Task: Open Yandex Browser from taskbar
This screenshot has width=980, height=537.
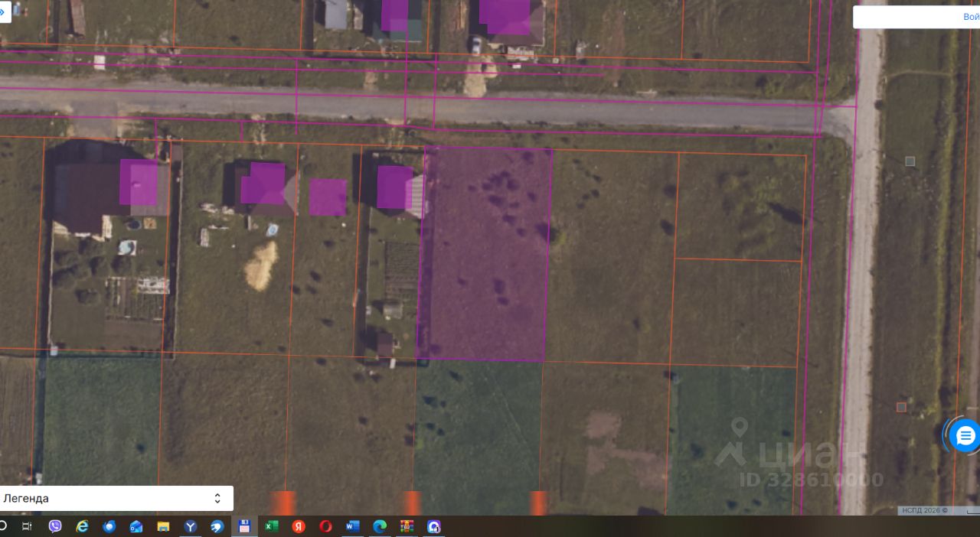Action: coord(191,526)
